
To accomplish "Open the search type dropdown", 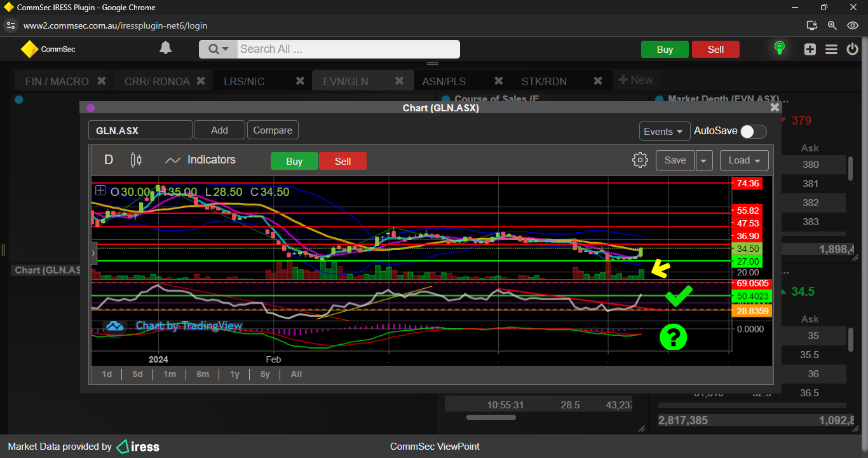I will click(218, 49).
